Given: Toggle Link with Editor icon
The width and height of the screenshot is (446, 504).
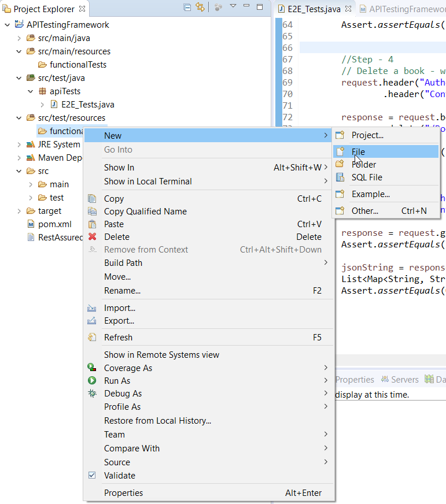Looking at the screenshot, I should (200, 7).
